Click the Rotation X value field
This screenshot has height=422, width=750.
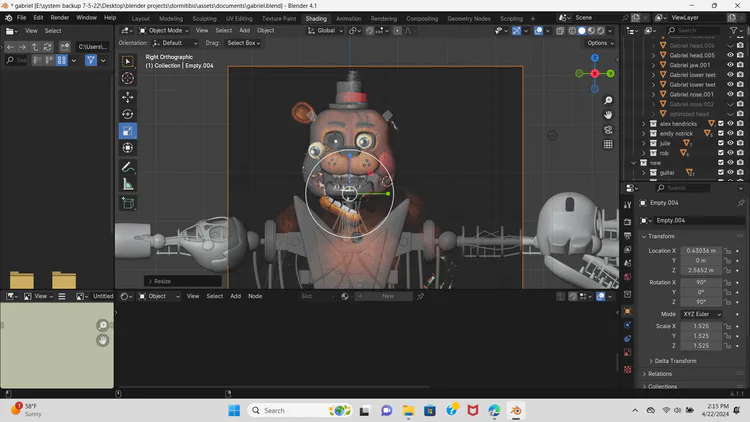coord(701,282)
